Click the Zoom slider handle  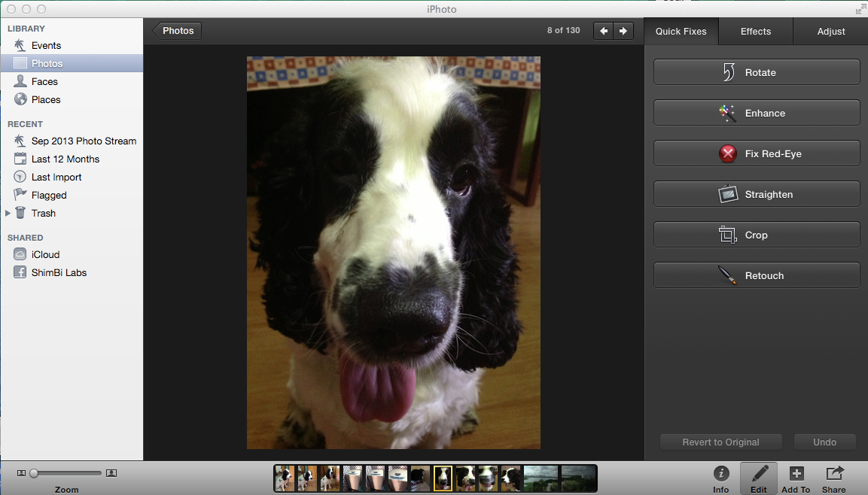[x=34, y=473]
